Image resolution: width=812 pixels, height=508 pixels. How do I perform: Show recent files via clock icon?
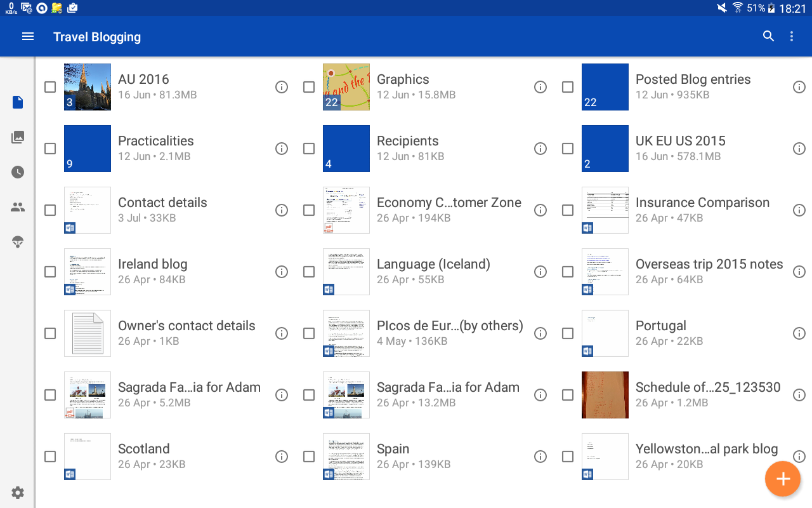[x=18, y=172]
